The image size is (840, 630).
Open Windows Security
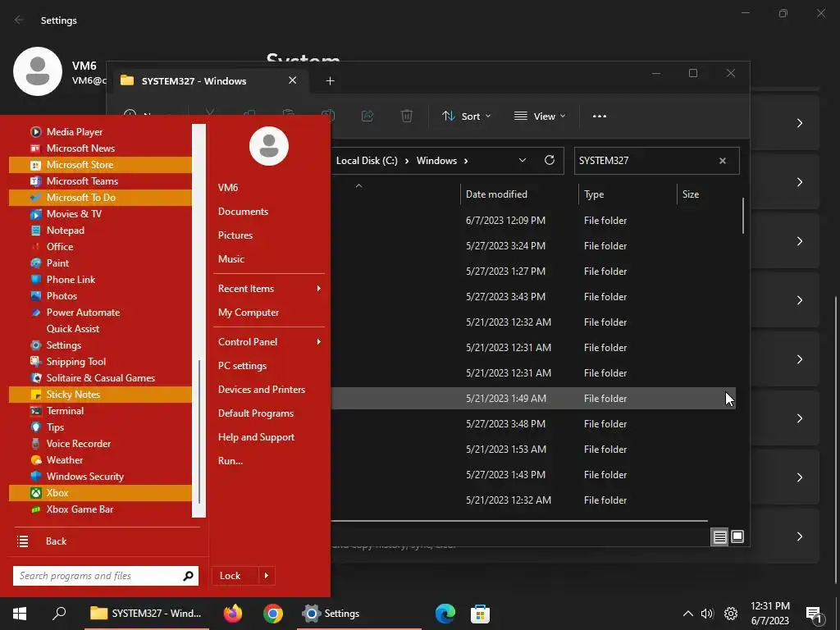[100, 477]
